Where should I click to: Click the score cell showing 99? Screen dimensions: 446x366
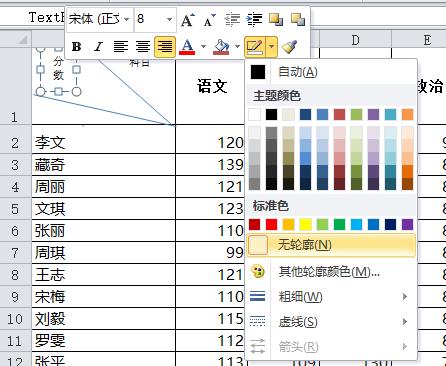pyautogui.click(x=211, y=253)
